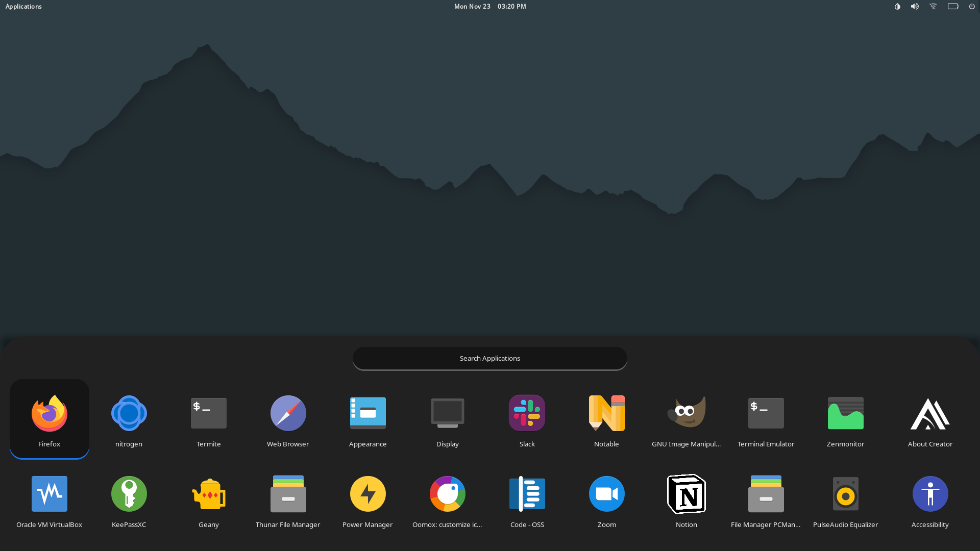The height and width of the screenshot is (551, 980).
Task: Launch the Notable notes app
Action: [x=606, y=413]
